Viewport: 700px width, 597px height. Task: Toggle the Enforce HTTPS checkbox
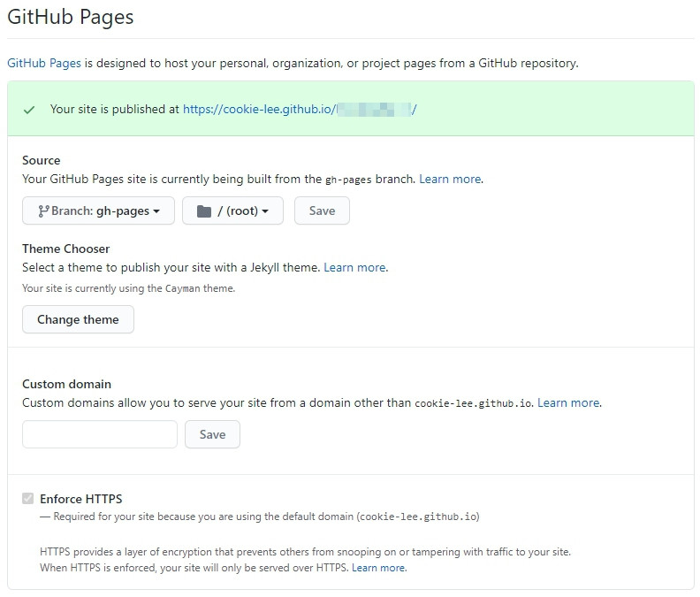[27, 498]
